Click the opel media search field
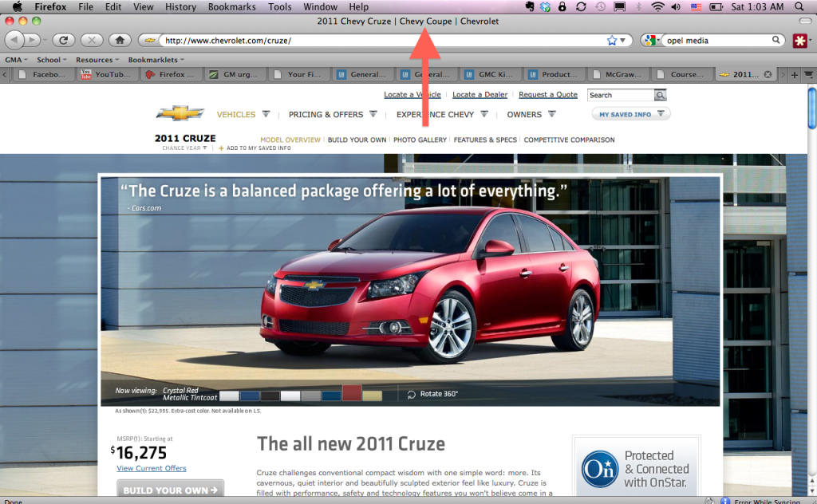The width and height of the screenshot is (817, 504). (717, 40)
